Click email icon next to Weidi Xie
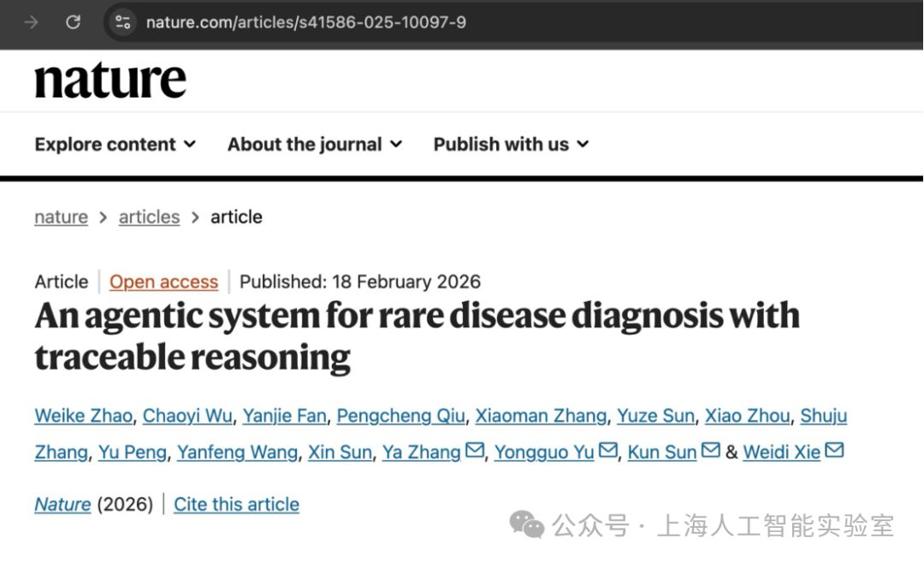Viewport: 924px width, 562px height. click(834, 451)
